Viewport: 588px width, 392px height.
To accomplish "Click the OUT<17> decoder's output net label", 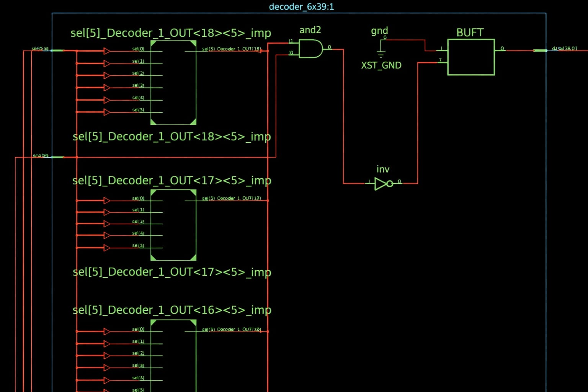I will [231, 198].
